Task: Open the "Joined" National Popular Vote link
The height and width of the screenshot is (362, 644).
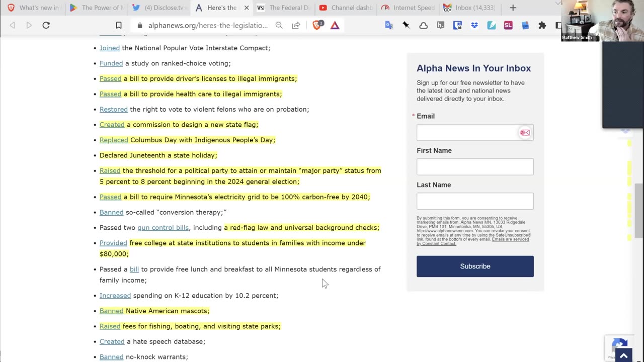Action: coord(110,48)
